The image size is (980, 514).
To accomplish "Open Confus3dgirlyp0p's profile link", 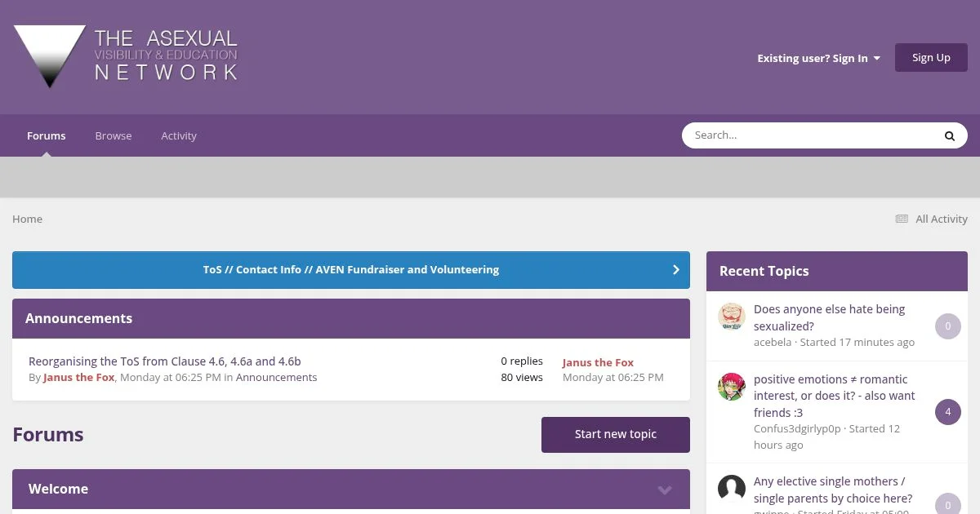I will [x=797, y=429].
